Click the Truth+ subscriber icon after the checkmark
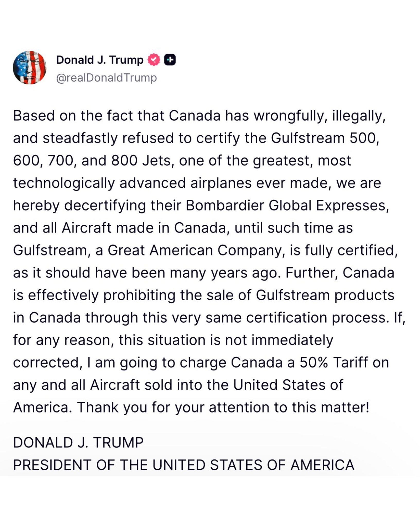Screen dimensions: 420x525 tap(170, 59)
